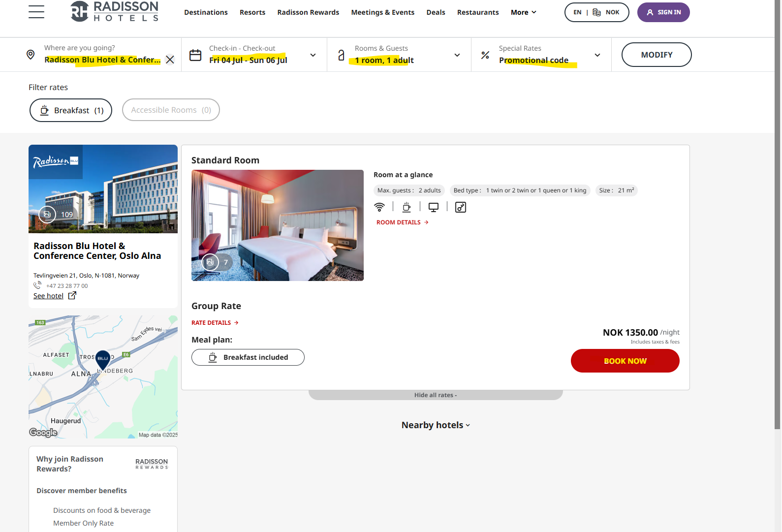This screenshot has width=782, height=532.
Task: Click the Radisson Blu Hotel name heading
Action: [97, 251]
